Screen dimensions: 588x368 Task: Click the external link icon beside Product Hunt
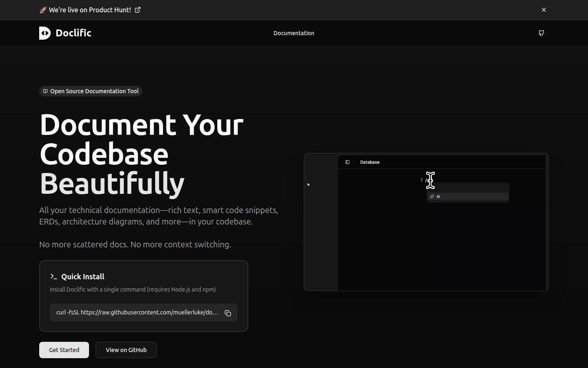coord(138,10)
